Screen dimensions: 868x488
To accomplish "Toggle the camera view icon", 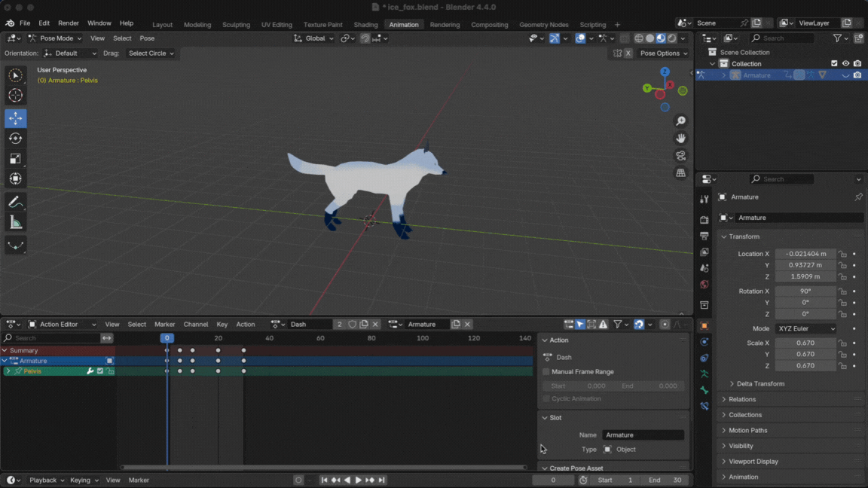I will (x=681, y=155).
